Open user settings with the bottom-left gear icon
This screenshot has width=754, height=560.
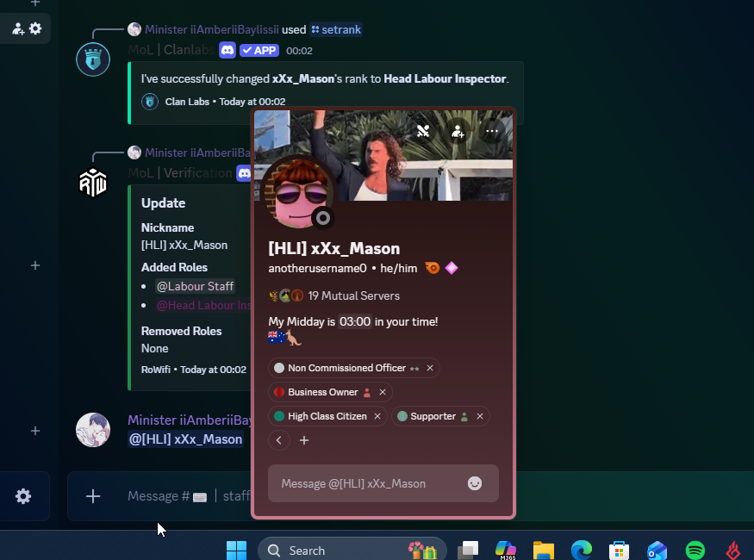23,496
